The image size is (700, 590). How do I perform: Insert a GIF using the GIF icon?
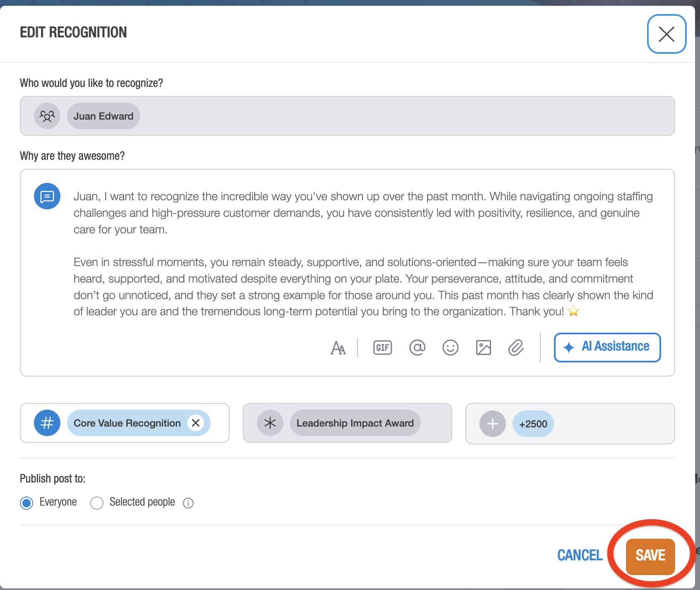[x=383, y=348]
